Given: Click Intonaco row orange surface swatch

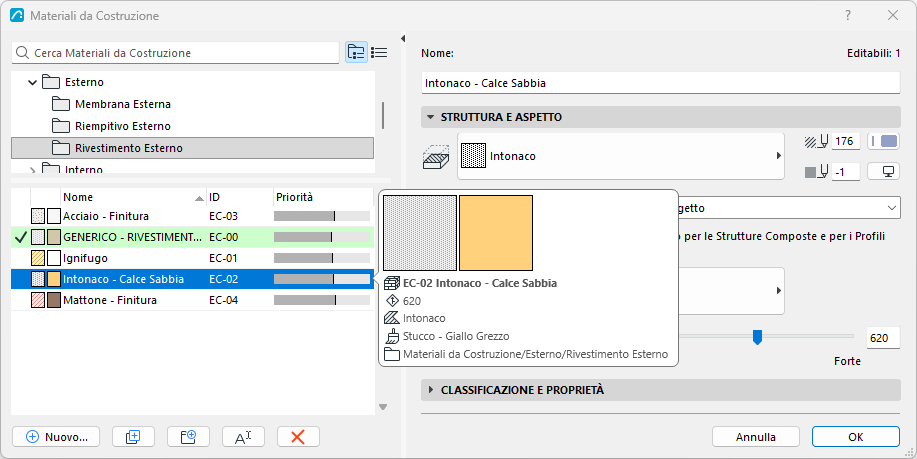Looking at the screenshot, I should pyautogui.click(x=54, y=279).
